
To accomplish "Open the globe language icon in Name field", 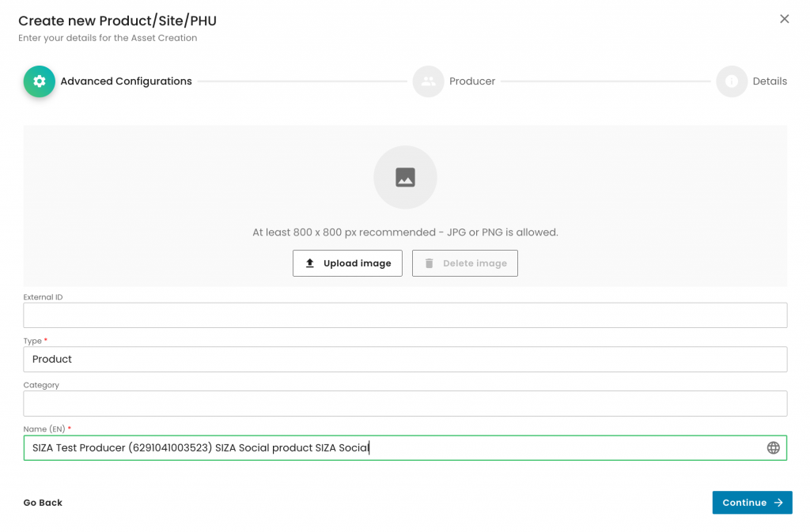I will tap(773, 448).
